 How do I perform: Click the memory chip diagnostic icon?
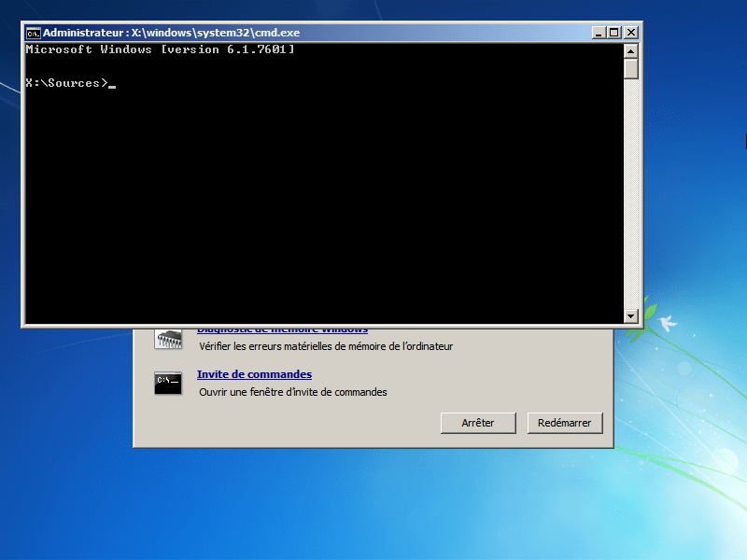click(x=168, y=339)
